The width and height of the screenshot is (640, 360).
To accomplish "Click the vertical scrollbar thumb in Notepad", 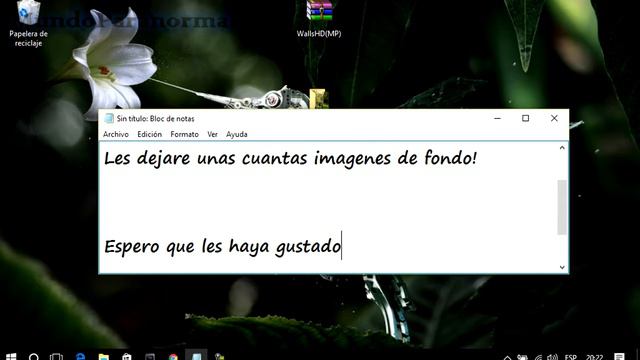I will 562,207.
